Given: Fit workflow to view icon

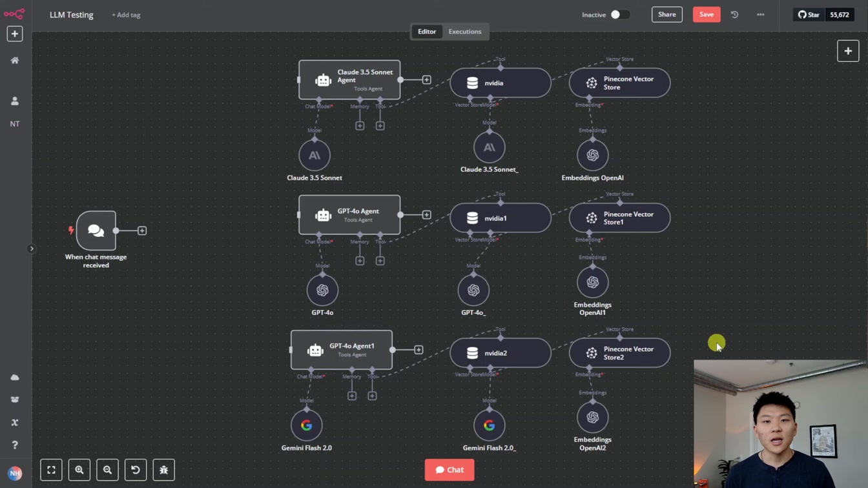Looking at the screenshot, I should point(51,470).
